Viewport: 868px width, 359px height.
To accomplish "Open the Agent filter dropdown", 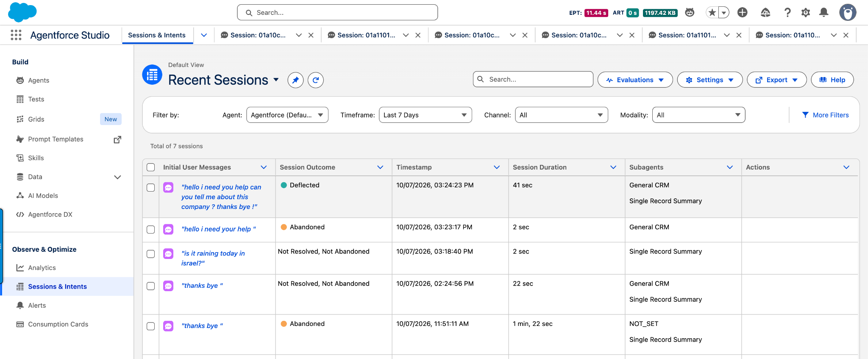I will 287,115.
